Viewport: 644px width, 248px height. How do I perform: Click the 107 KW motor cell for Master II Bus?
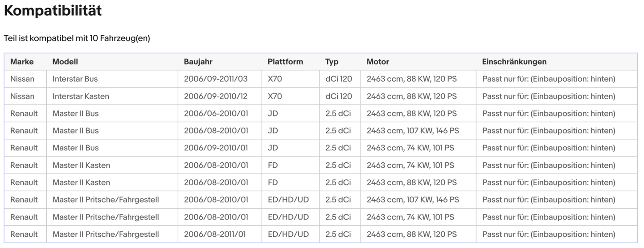(x=412, y=131)
